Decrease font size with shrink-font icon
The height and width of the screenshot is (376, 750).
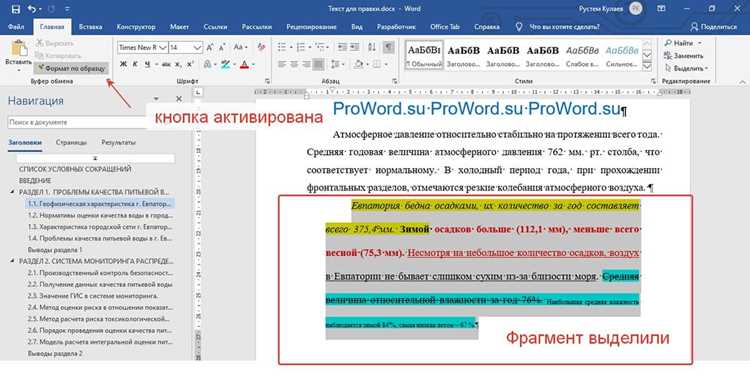point(222,47)
